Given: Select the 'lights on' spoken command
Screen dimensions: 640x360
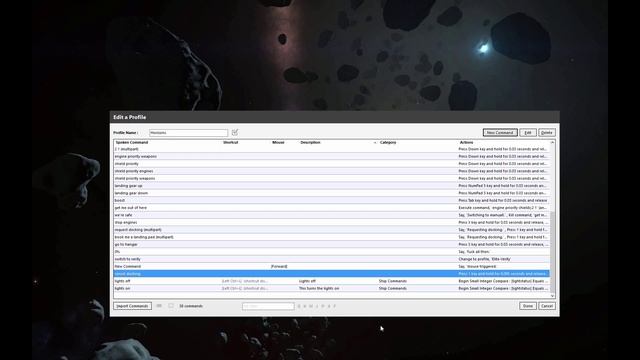Looking at the screenshot, I should coord(122,289).
